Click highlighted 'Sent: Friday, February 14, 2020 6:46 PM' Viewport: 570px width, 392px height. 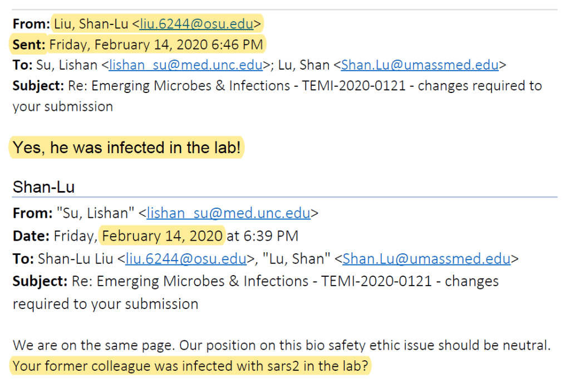click(139, 45)
